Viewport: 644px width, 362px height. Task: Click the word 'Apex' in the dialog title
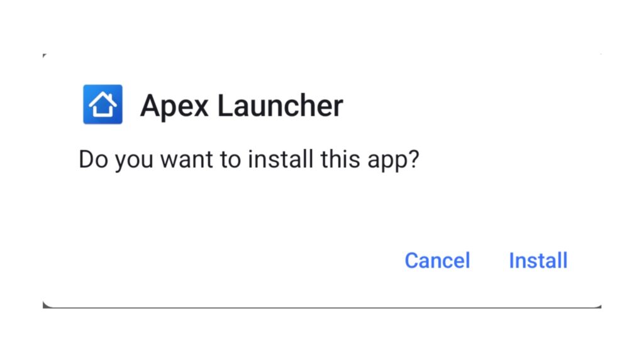(x=175, y=107)
